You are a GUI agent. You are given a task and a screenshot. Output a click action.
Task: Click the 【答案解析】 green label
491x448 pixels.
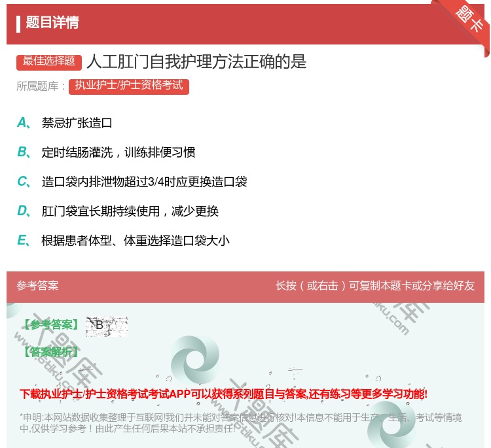[x=51, y=352]
